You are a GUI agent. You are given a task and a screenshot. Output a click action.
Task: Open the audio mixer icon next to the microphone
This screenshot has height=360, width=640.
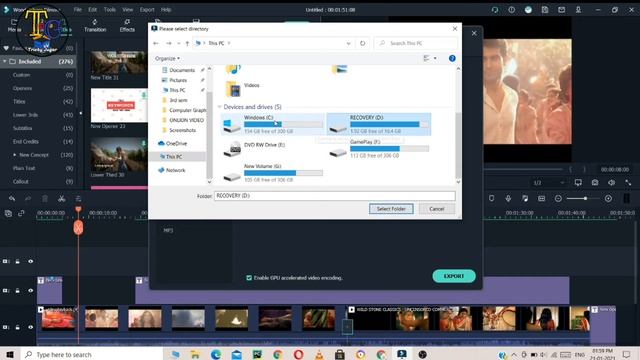(525, 198)
